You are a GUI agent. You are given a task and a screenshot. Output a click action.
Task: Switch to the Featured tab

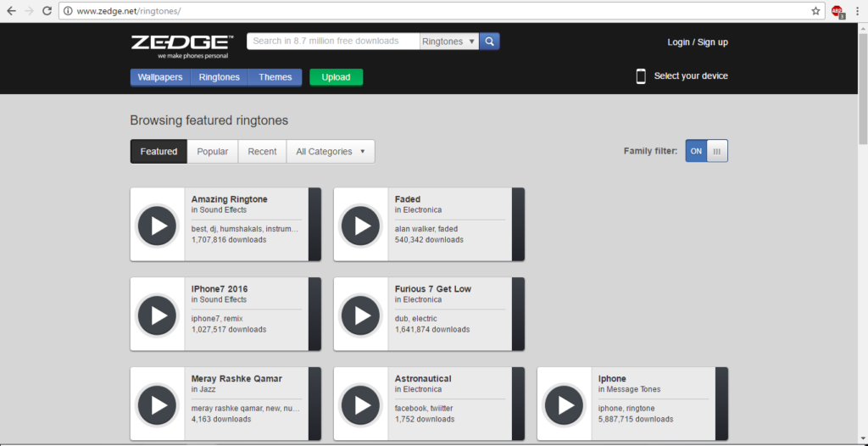coord(159,151)
